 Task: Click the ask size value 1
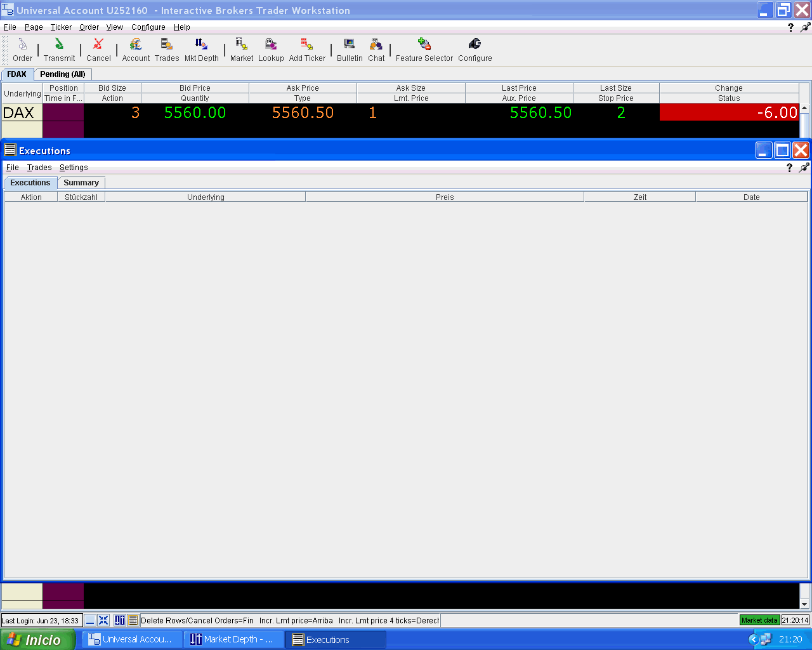pos(373,112)
